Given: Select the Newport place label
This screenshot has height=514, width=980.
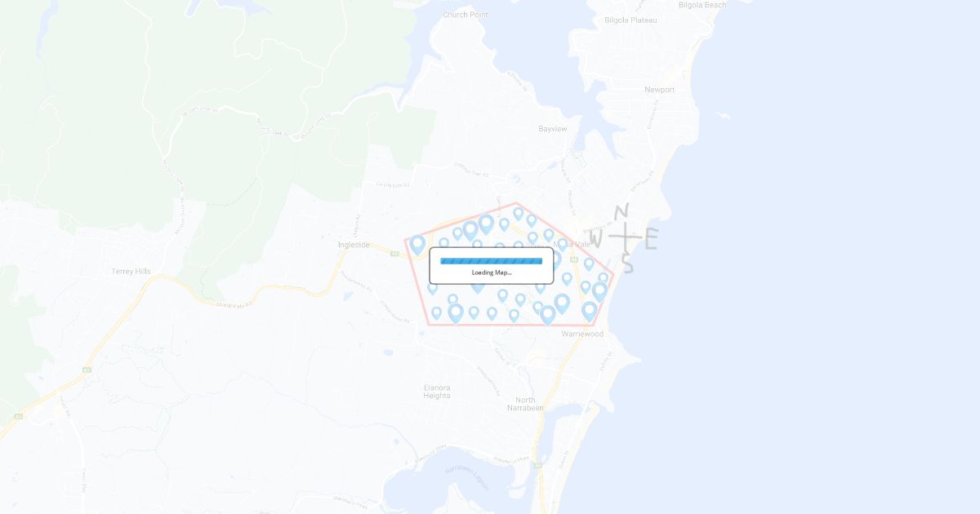Looking at the screenshot, I should pos(659,90).
